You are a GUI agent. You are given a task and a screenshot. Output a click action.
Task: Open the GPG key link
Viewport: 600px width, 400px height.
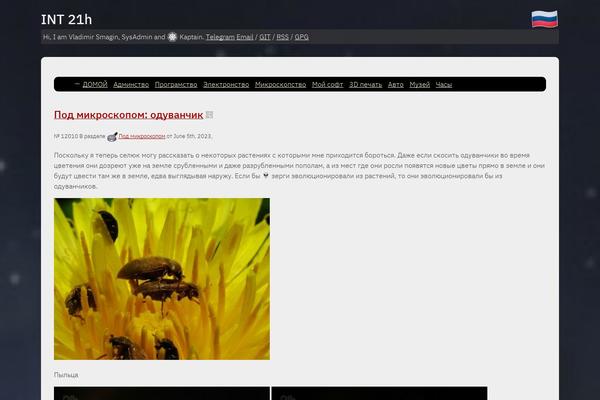tap(302, 37)
